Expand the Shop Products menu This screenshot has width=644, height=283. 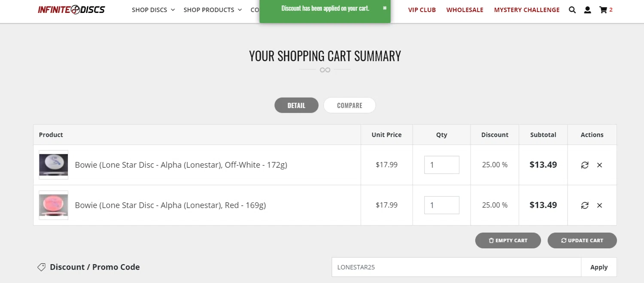point(213,10)
